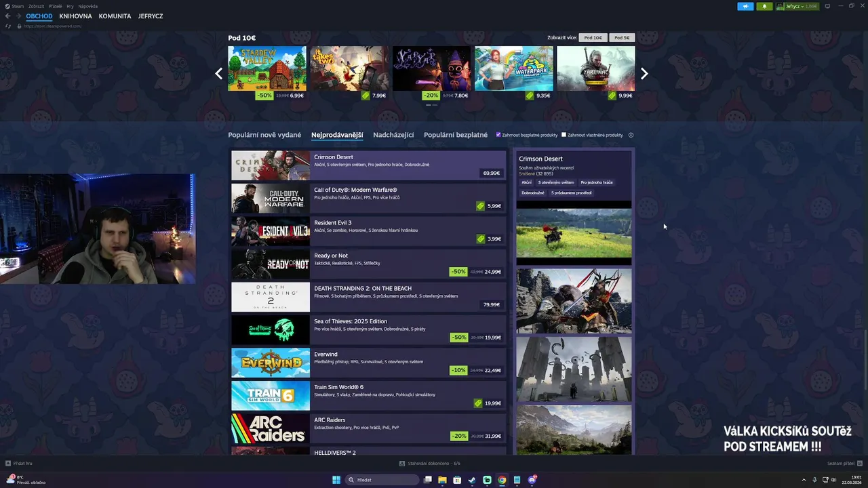Switch to Big Picture mode icon
The width and height of the screenshot is (868, 488).
click(828, 6)
